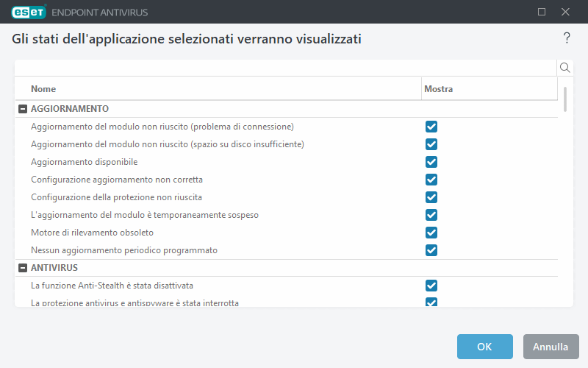588x368 pixels.
Task: Toggle Configurazione della protezione non riuscita checkbox
Action: (x=431, y=197)
